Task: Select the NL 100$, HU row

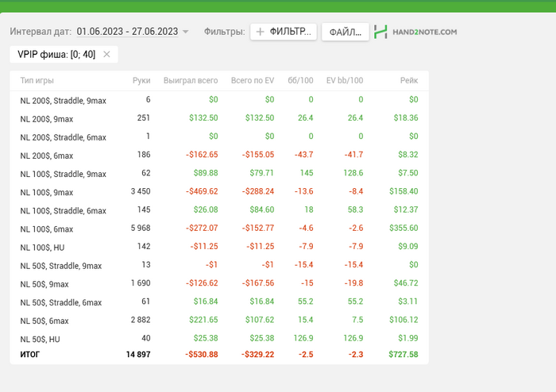Action: tap(219, 247)
